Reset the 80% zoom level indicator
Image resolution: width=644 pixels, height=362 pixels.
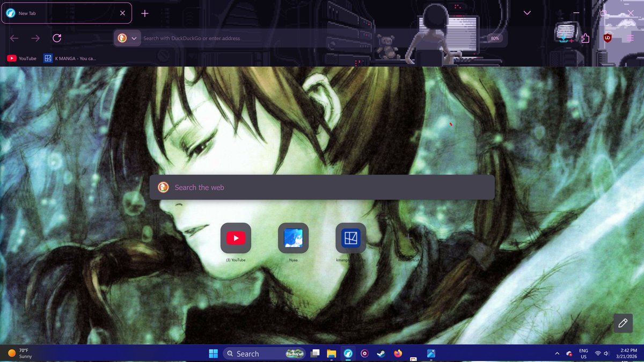495,38
